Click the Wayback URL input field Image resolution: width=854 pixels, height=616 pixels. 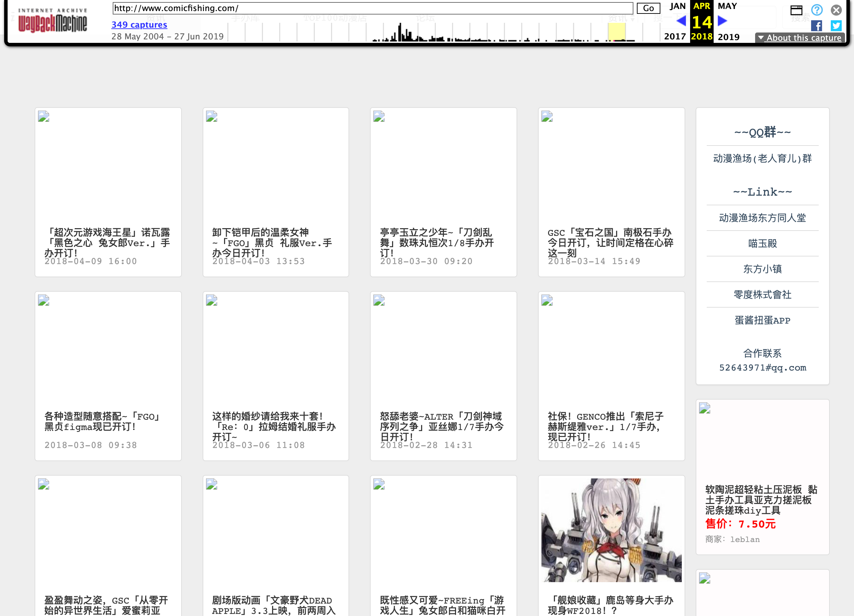[x=373, y=8]
